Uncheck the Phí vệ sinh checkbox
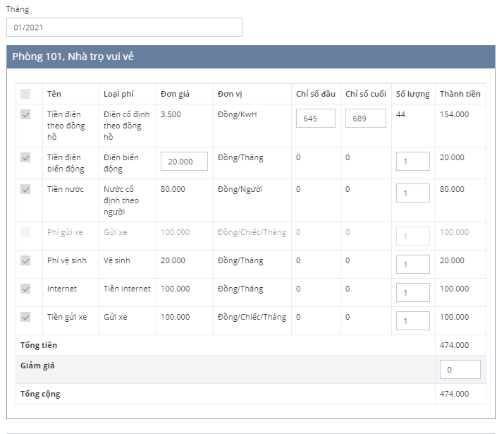Screen dimensions: 504x434 [25, 260]
